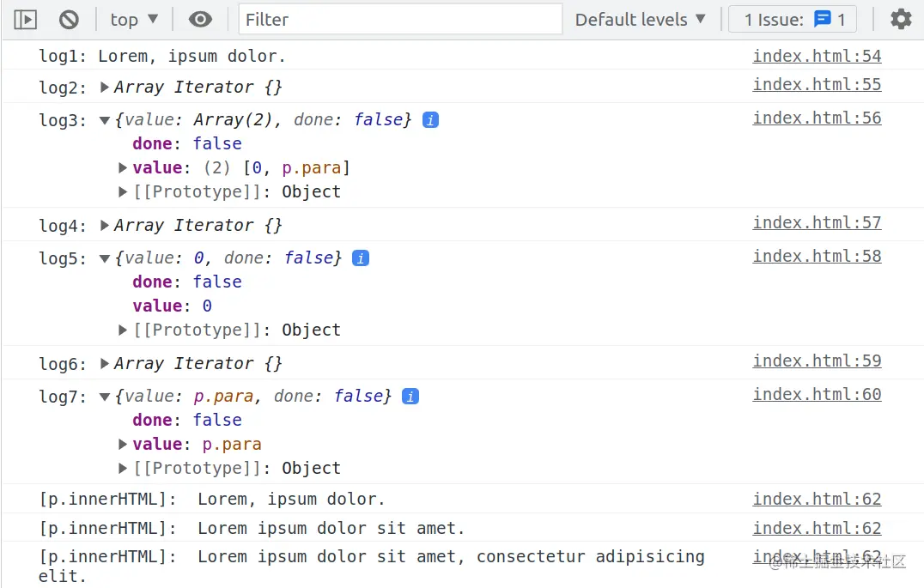Collapse the log3 object tree
924x588 pixels.
(105, 120)
